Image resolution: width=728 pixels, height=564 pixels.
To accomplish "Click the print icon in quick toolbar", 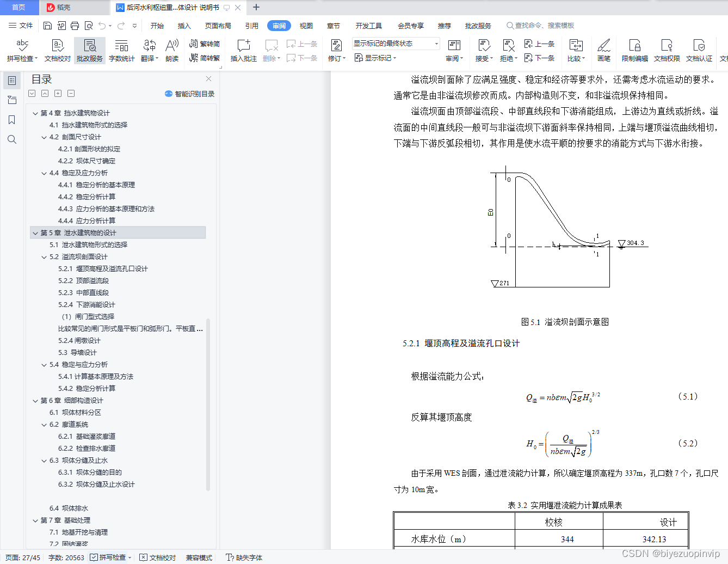I will (75, 26).
